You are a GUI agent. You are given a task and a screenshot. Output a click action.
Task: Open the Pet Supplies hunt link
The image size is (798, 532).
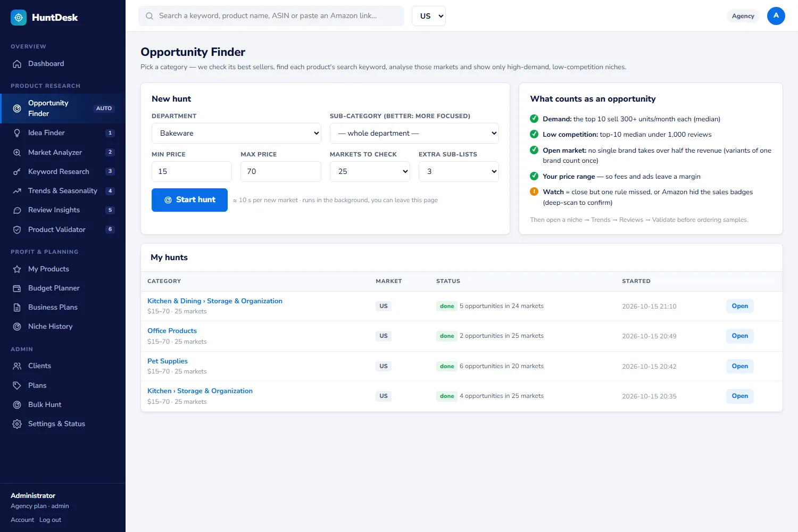[167, 361]
